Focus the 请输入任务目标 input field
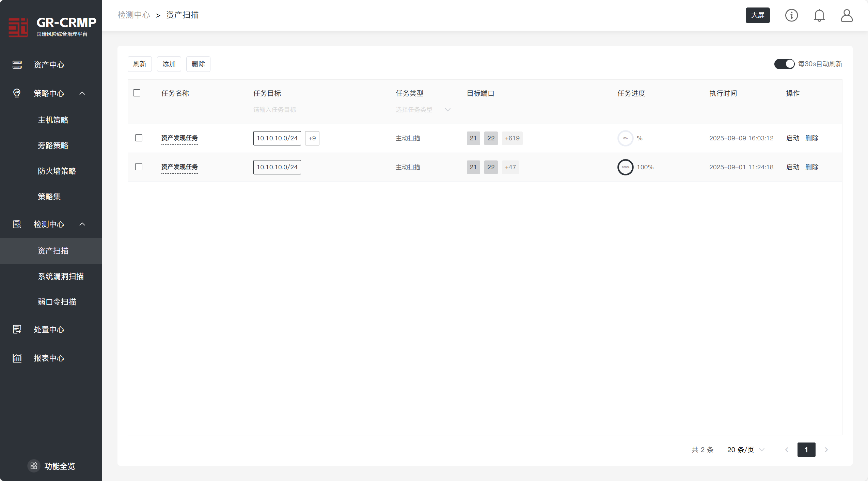 319,110
